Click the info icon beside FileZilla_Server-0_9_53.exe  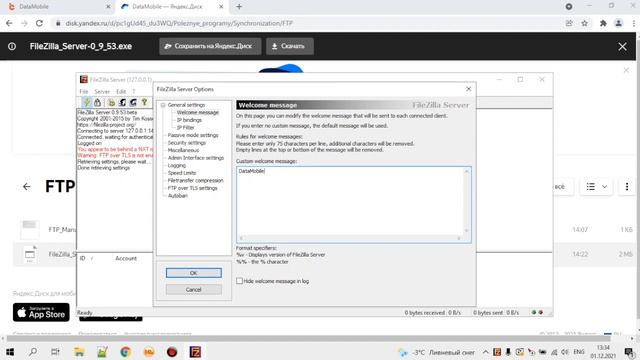[x=12, y=47]
